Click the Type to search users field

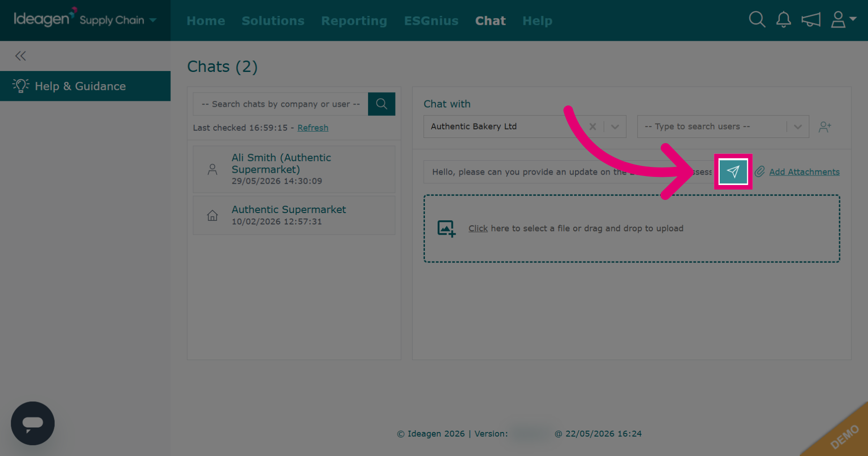(x=712, y=127)
